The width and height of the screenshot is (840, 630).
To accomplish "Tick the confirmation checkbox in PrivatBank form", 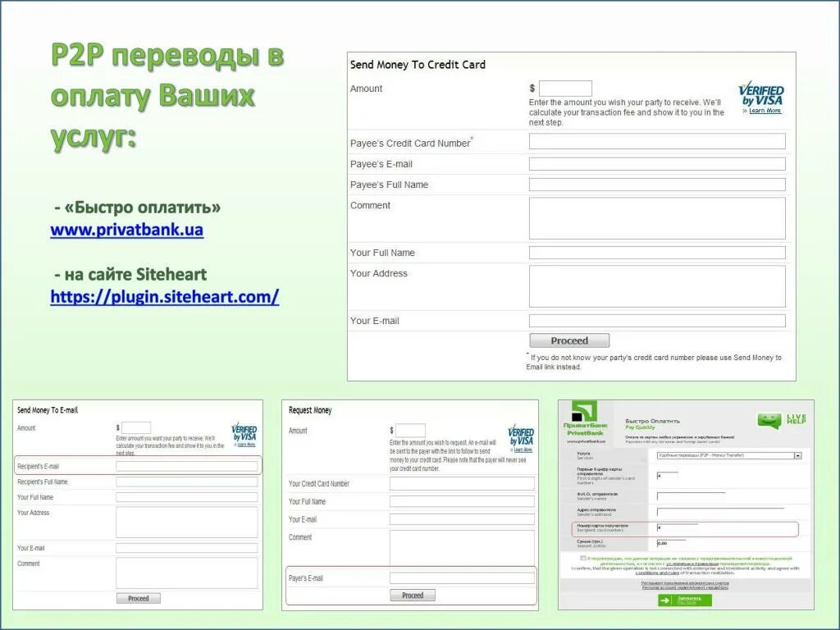I will point(583,558).
